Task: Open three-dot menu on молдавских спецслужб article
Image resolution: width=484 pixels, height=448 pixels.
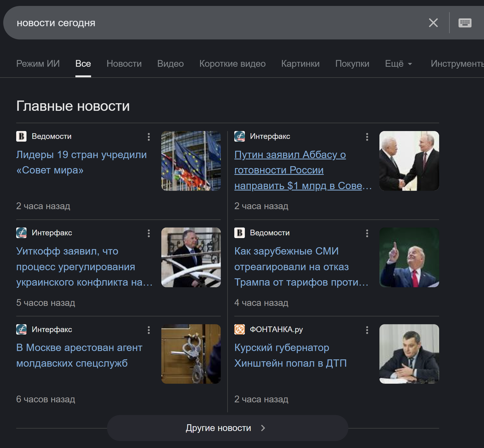Action: [149, 329]
